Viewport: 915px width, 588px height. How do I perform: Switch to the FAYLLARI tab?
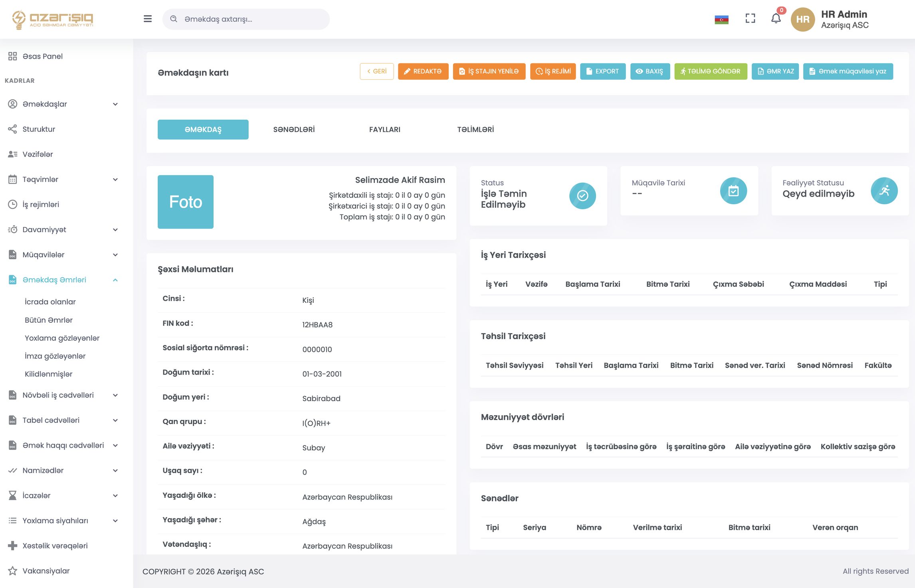pyautogui.click(x=384, y=129)
